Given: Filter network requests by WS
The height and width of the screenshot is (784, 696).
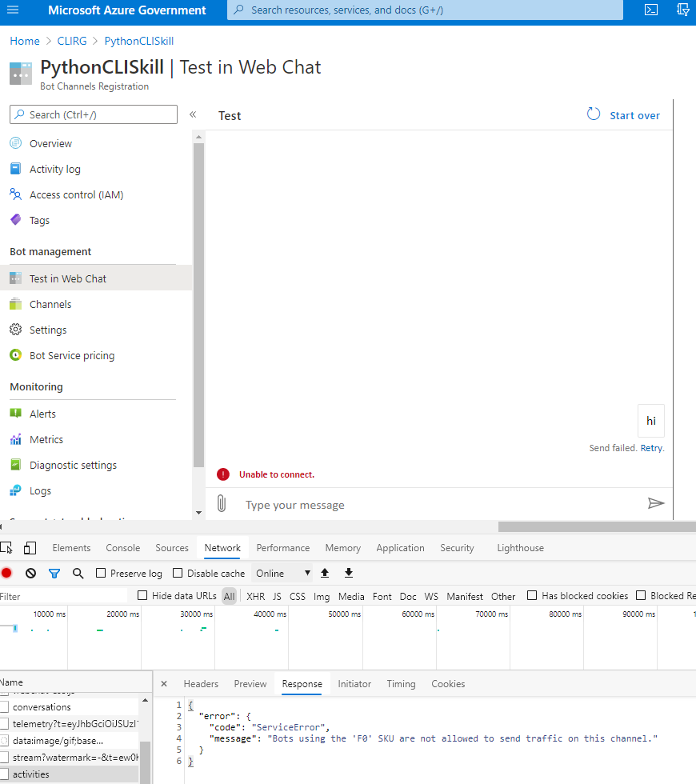Looking at the screenshot, I should [431, 597].
